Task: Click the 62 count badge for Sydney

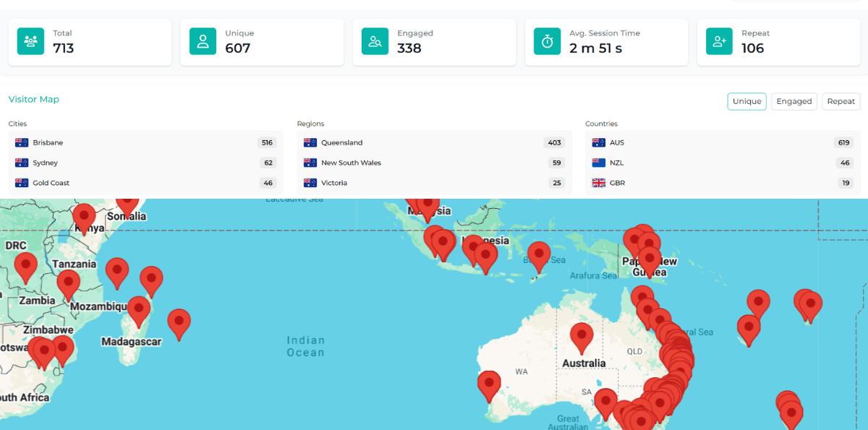Action: coord(268,163)
